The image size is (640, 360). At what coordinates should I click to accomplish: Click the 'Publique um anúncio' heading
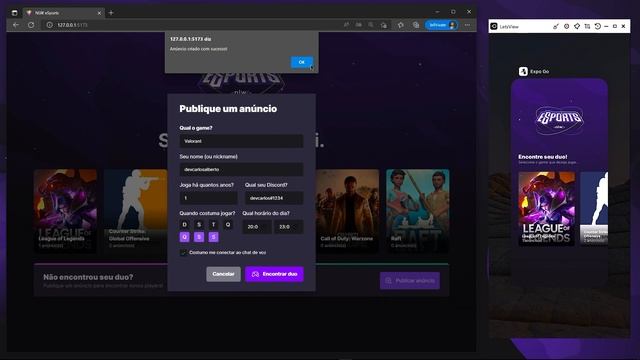point(228,109)
